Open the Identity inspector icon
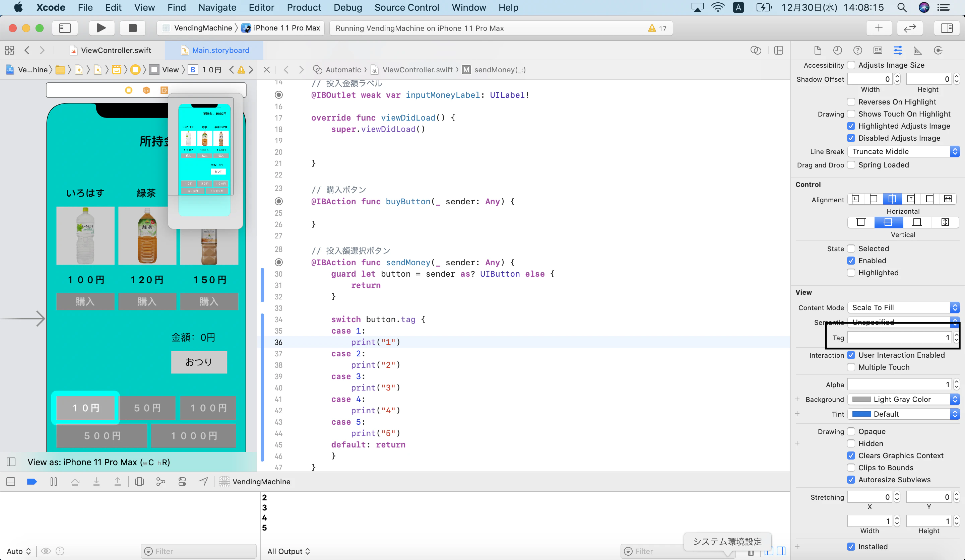The image size is (965, 560). click(x=878, y=50)
